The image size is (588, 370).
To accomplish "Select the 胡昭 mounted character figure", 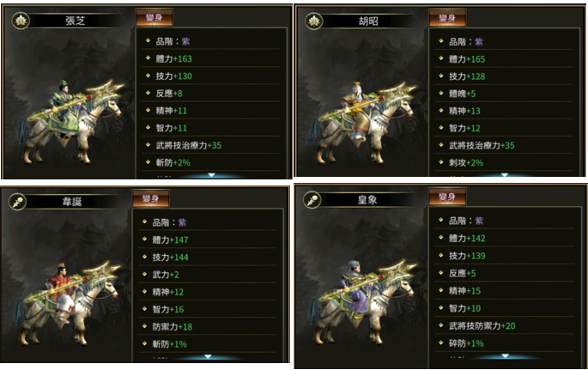I will point(363,123).
